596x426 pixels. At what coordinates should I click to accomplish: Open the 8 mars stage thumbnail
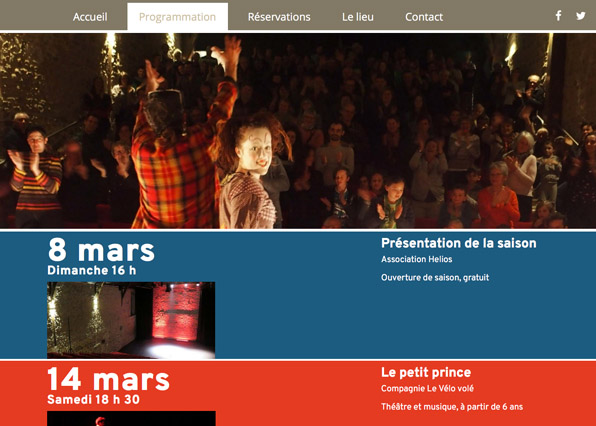131,320
